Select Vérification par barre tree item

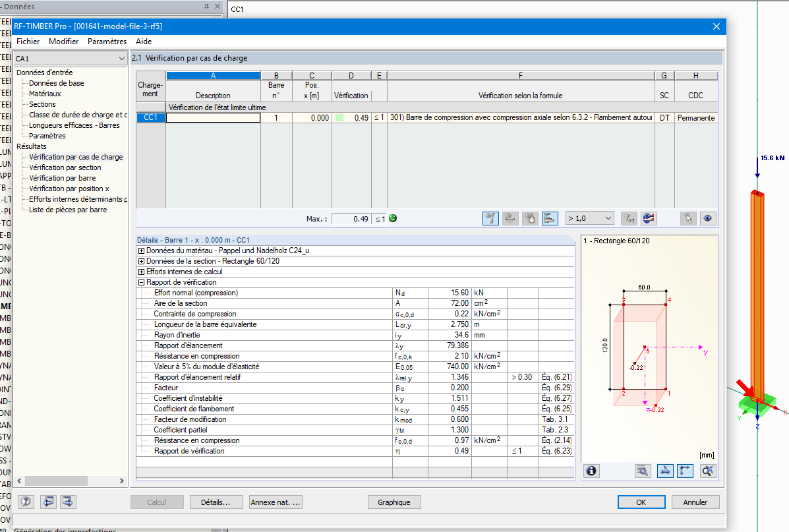[63, 178]
